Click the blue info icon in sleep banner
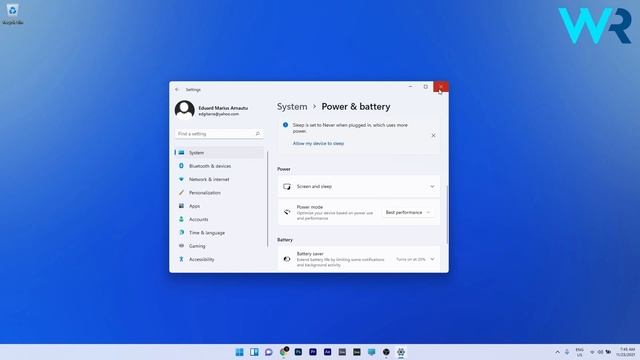The width and height of the screenshot is (640, 360). tap(285, 125)
